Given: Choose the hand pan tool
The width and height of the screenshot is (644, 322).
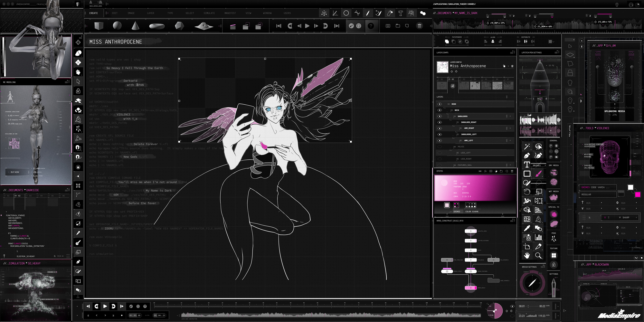Looking at the screenshot, I should (x=527, y=256).
